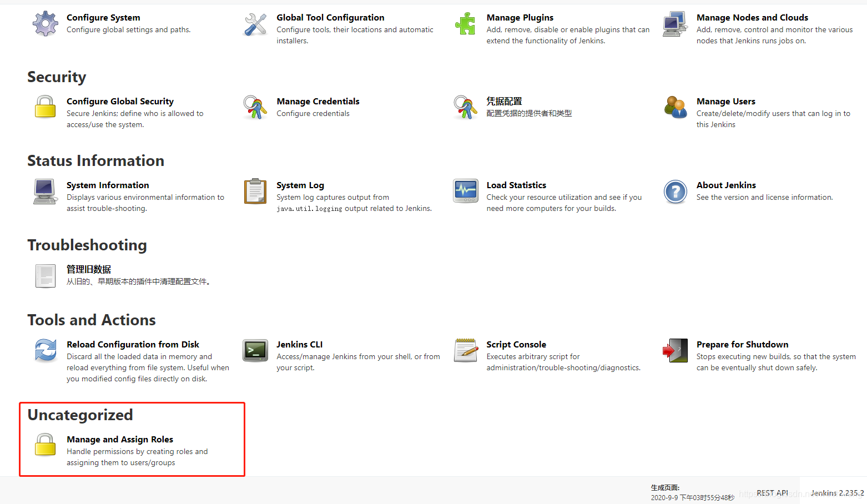Open the 凭据配置 link
Viewport: 867px width, 504px height.
click(x=504, y=102)
